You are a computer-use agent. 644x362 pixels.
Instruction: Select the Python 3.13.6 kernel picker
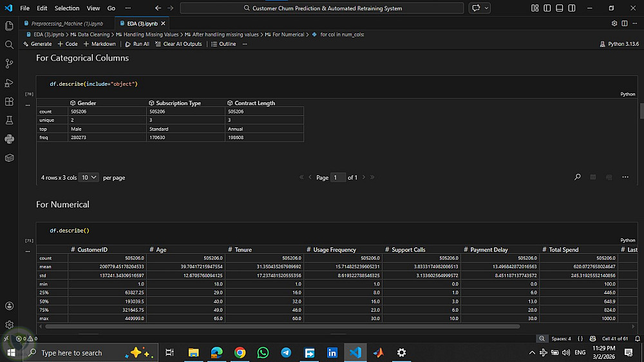(620, 44)
